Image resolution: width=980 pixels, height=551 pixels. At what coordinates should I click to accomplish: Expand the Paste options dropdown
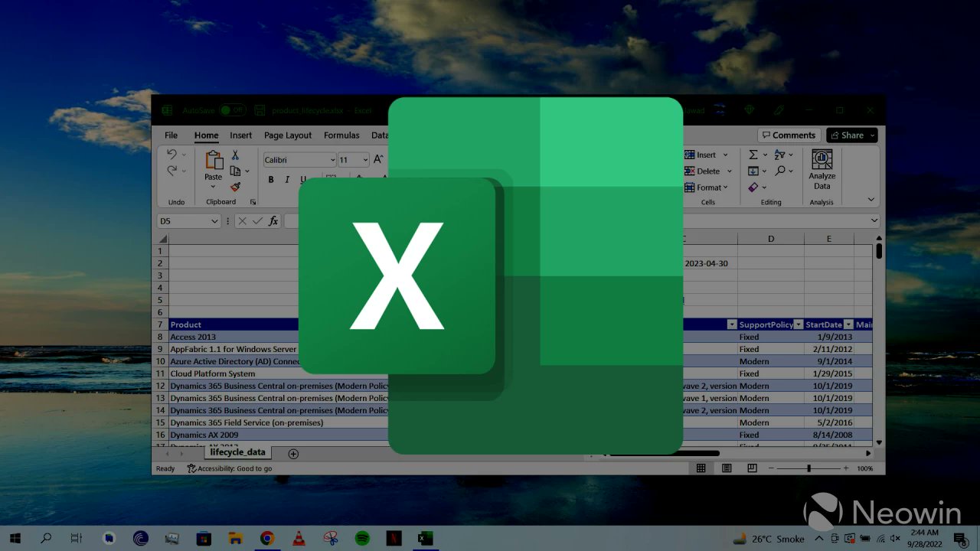click(x=213, y=187)
